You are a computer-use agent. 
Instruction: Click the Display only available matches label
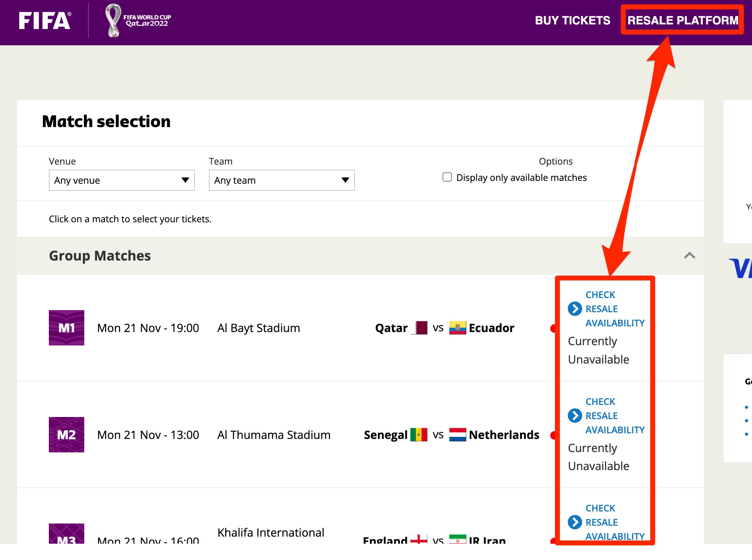point(521,177)
